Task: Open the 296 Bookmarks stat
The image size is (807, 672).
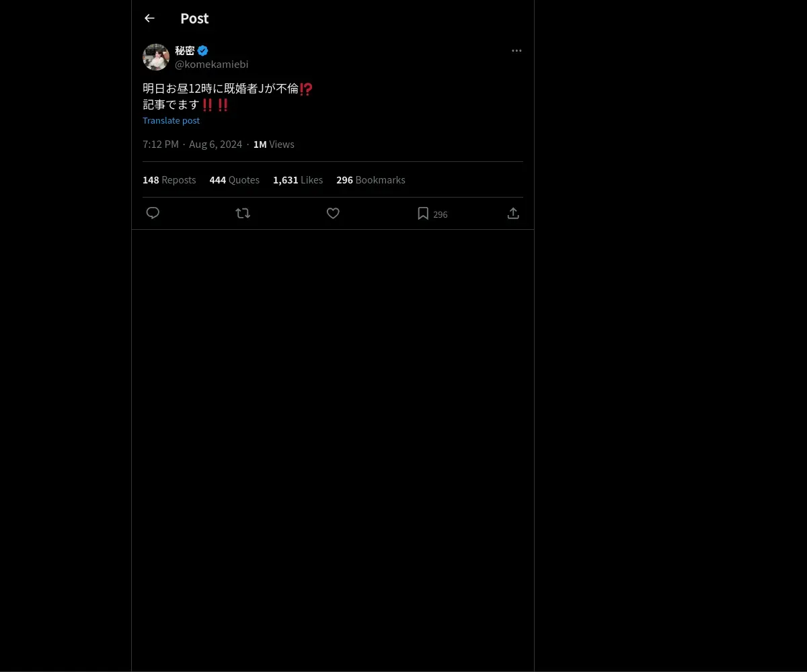Action: (x=371, y=179)
